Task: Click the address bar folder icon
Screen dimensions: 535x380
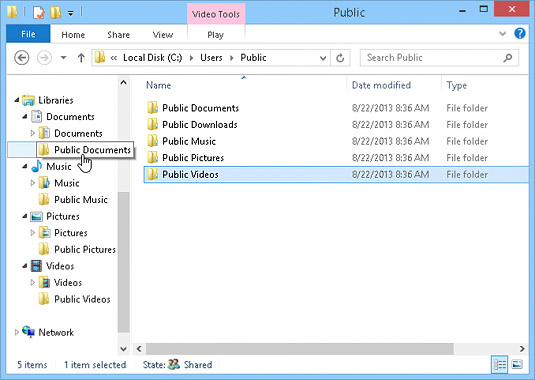Action: click(100, 58)
